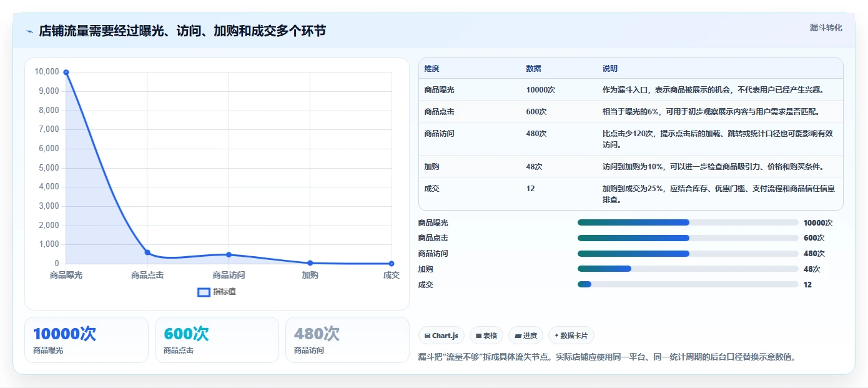Click the description starting 作为漏斗入口

[713, 90]
